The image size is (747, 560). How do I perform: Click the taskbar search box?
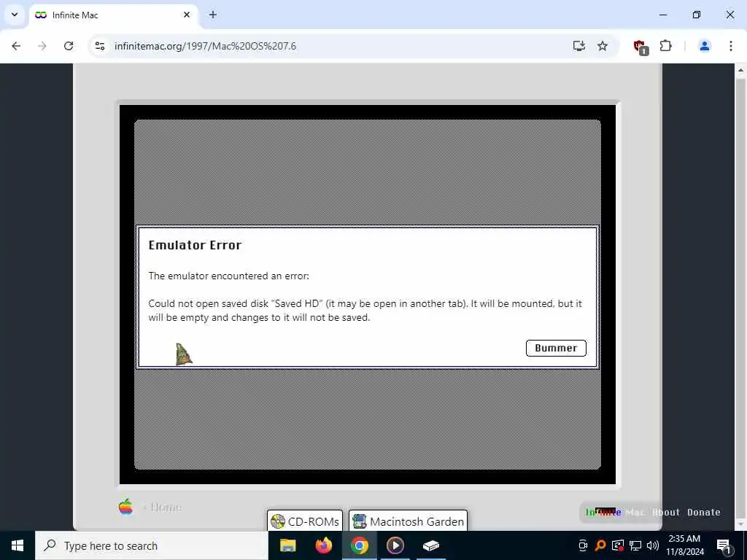(x=152, y=545)
